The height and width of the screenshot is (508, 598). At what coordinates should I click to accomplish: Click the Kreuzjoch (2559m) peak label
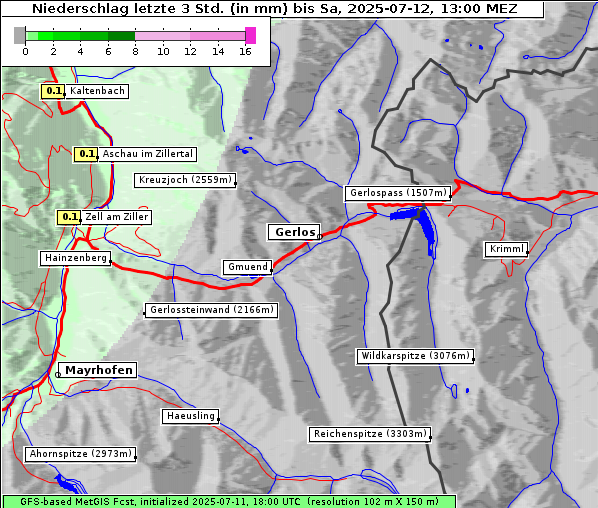[x=185, y=180]
